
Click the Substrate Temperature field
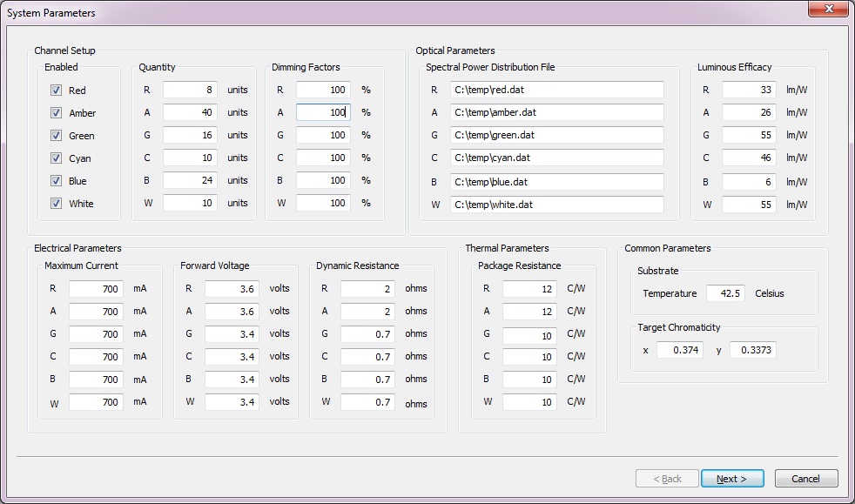[x=726, y=293]
